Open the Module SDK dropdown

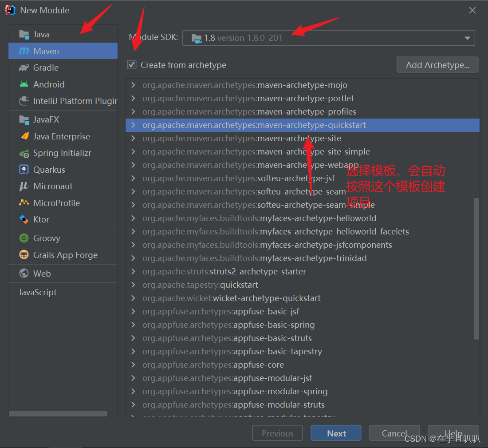tap(329, 38)
